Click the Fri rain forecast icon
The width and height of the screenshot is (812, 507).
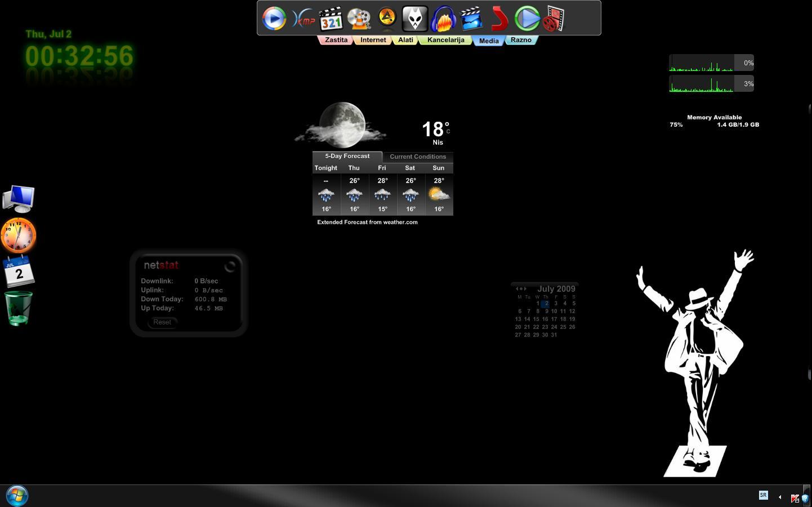tap(382, 195)
